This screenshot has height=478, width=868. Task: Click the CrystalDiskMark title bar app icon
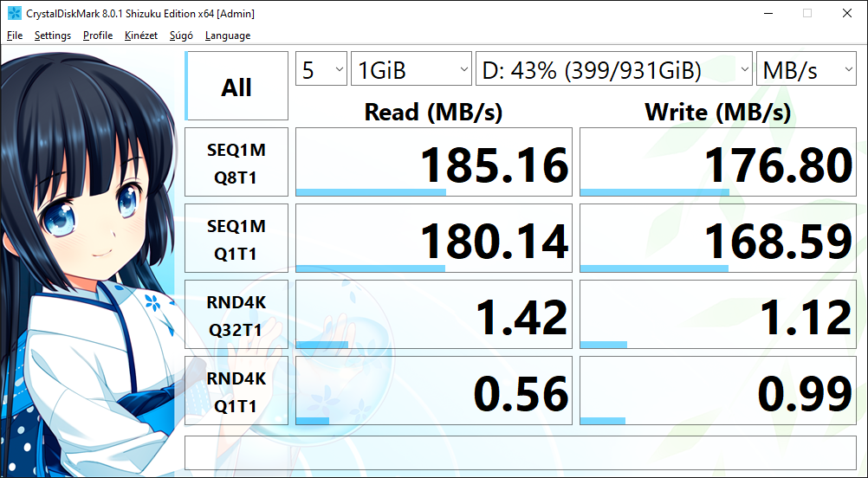15,13
